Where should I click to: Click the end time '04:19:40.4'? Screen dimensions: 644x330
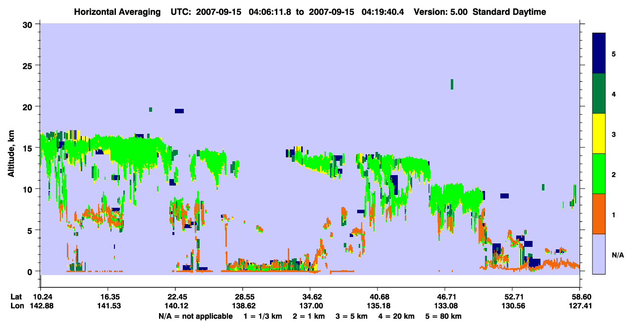click(383, 12)
